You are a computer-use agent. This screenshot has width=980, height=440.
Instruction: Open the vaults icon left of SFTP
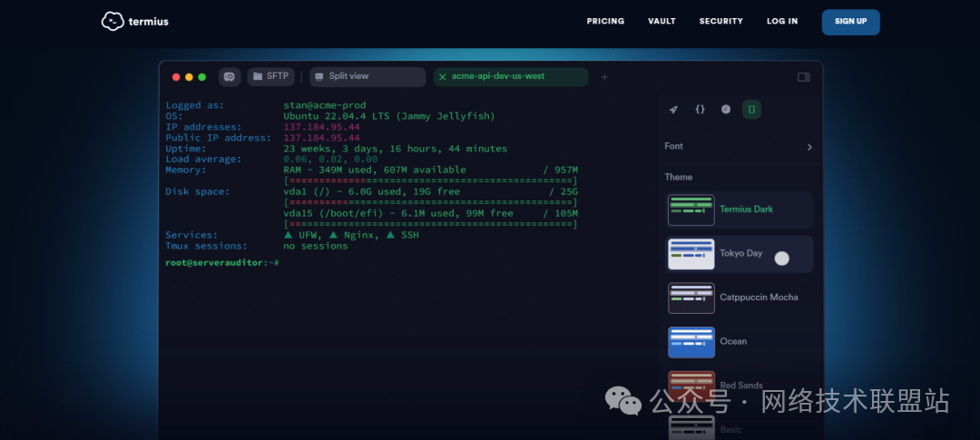pyautogui.click(x=230, y=77)
